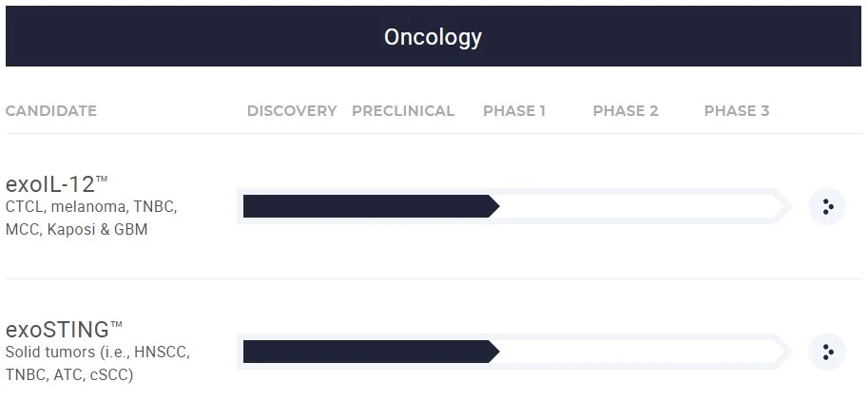Image resolution: width=868 pixels, height=420 pixels.
Task: Select the Phase 1 column header
Action: 514,111
